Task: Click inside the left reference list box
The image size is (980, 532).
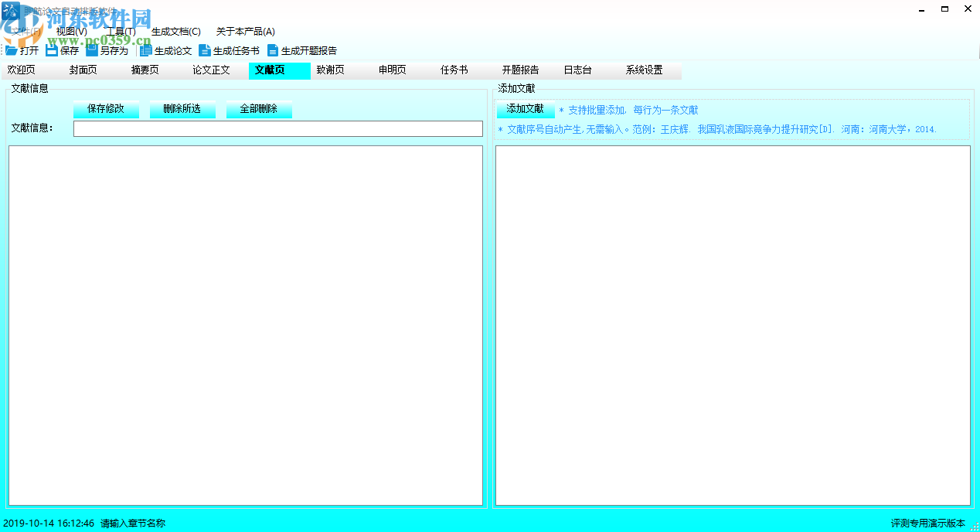Action: (246, 326)
